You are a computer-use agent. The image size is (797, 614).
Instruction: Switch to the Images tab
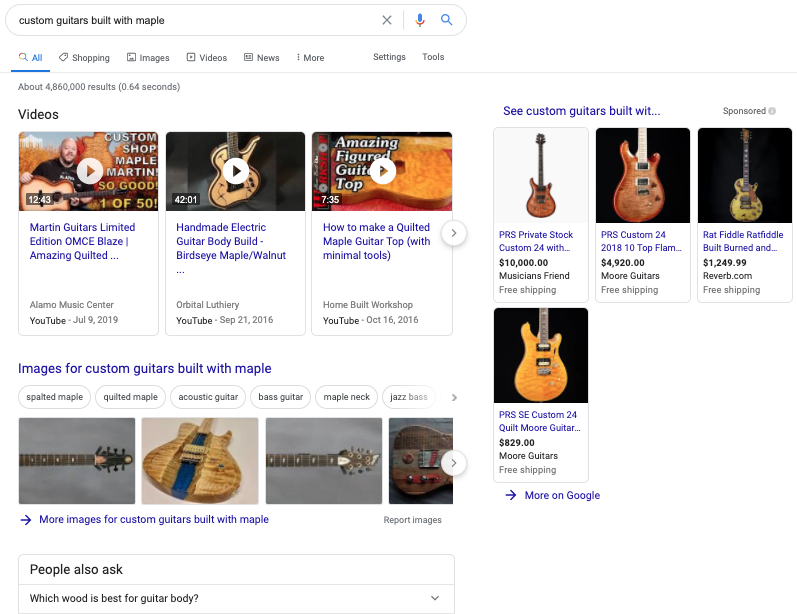point(148,57)
